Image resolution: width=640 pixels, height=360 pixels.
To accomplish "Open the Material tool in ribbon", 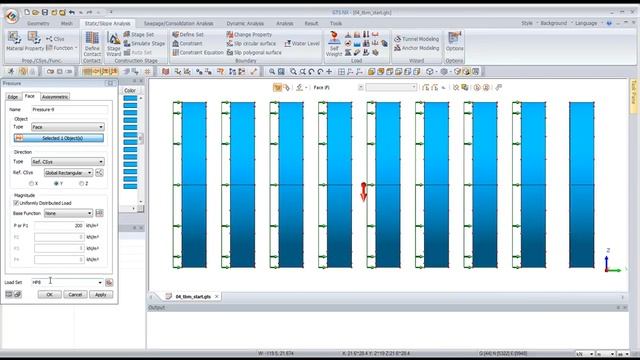I will pyautogui.click(x=15, y=41).
